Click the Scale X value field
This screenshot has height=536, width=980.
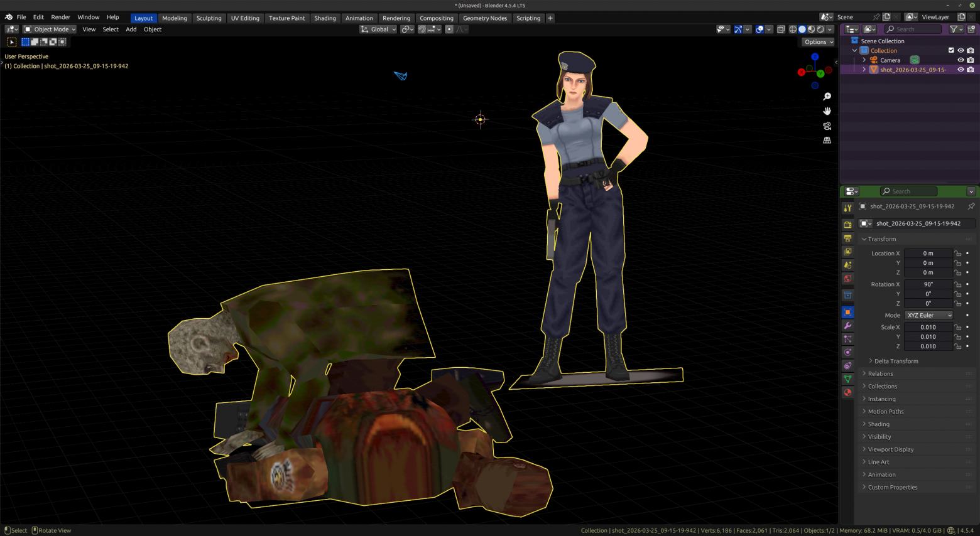(x=928, y=327)
